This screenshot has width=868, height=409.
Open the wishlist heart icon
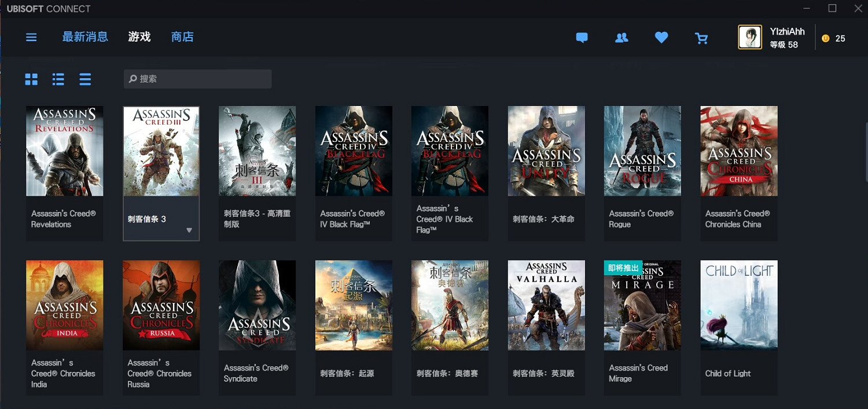click(661, 38)
